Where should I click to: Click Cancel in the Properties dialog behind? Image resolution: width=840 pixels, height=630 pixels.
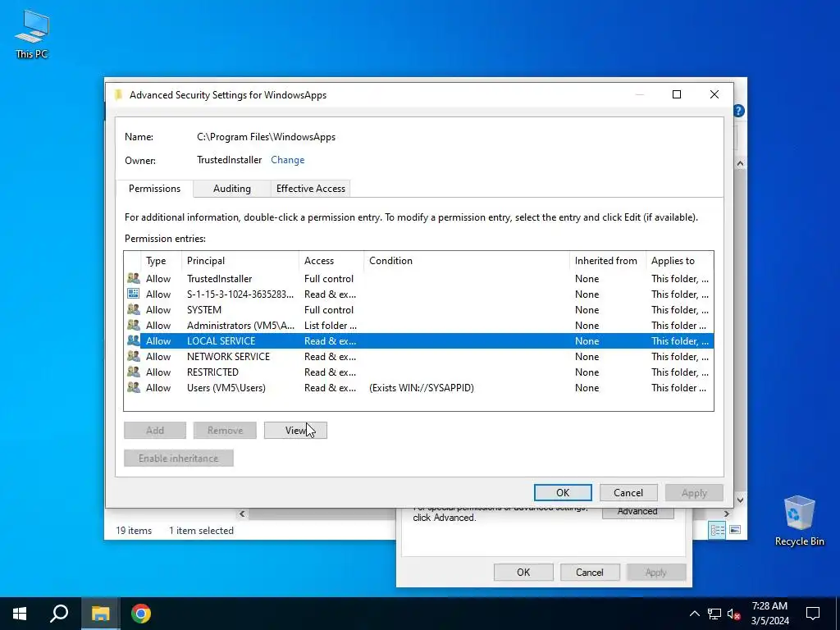(589, 572)
